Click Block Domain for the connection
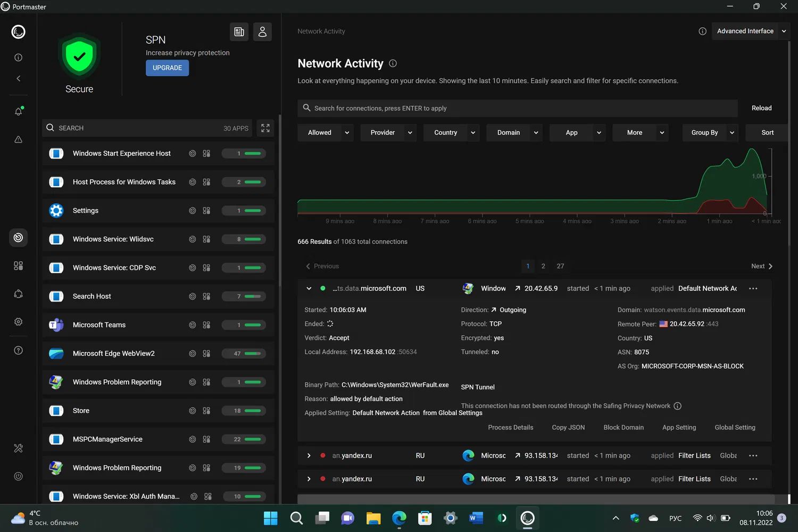The width and height of the screenshot is (798, 532). (x=624, y=428)
